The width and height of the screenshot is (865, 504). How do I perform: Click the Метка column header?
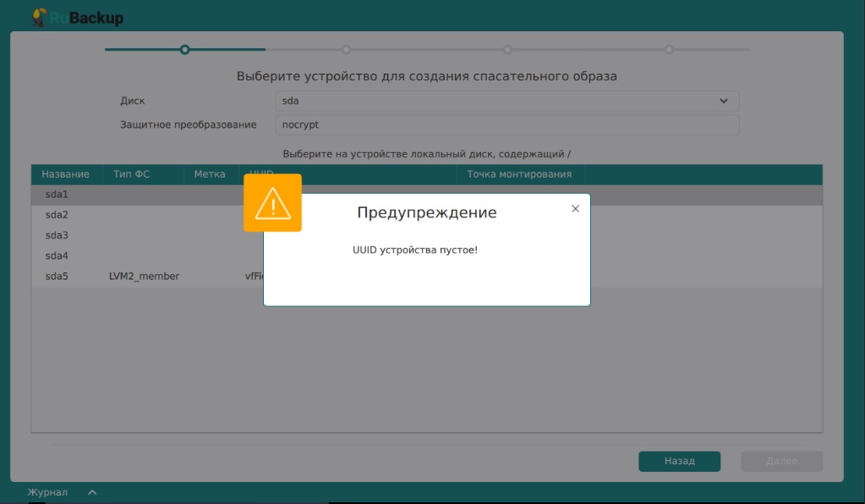[x=209, y=174]
